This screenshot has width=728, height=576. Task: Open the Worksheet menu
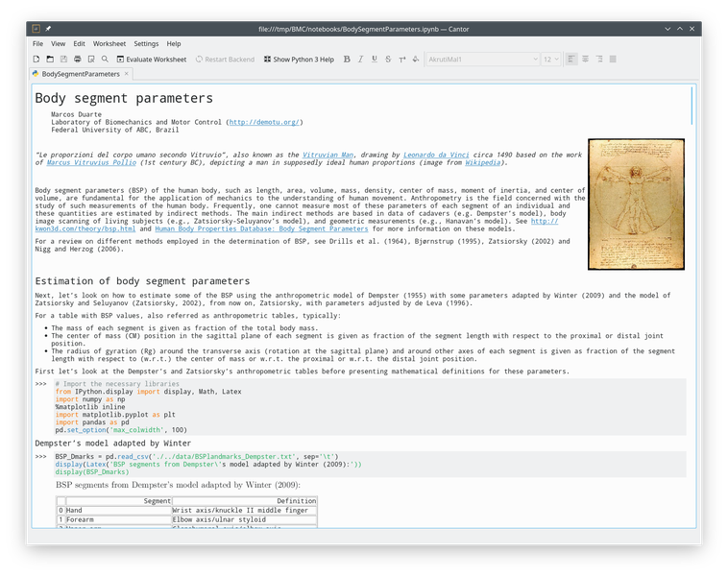coord(109,43)
